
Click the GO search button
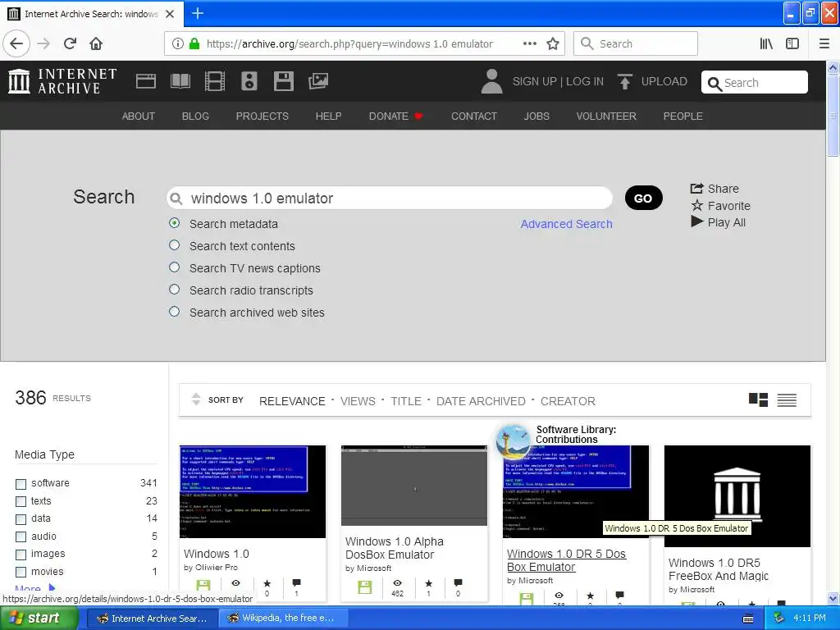(643, 199)
